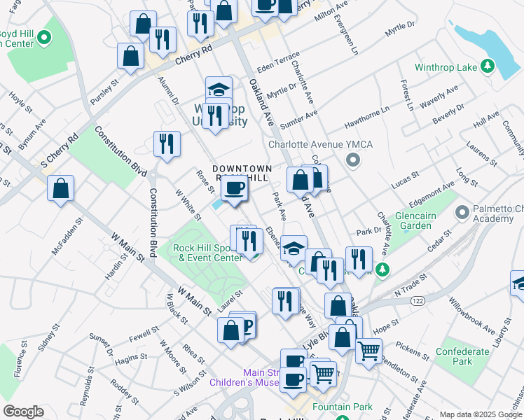The width and height of the screenshot is (524, 420).
Task: Open the Map data ©2025 Google attribution
Action: 481,414
